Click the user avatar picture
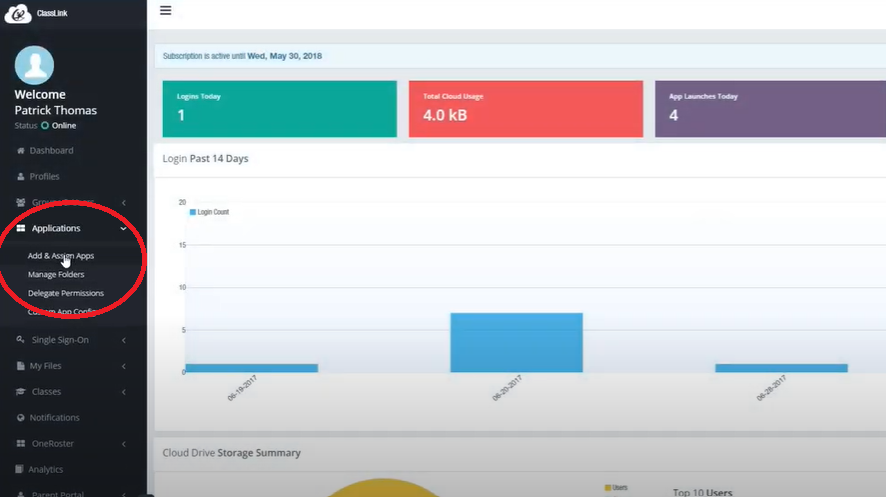886x497 pixels. click(x=34, y=65)
